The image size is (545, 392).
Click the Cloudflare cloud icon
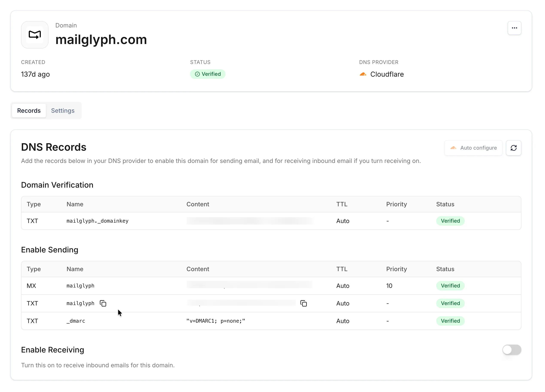(363, 74)
